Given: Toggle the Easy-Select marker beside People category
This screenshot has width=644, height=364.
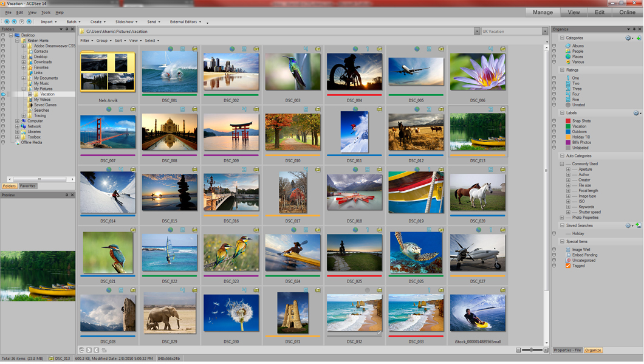Looking at the screenshot, I should pyautogui.click(x=554, y=52).
